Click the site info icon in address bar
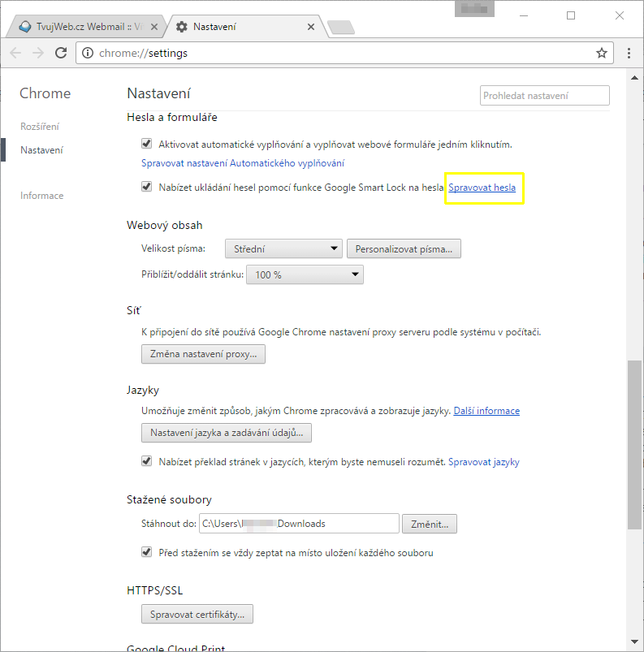 (x=88, y=53)
